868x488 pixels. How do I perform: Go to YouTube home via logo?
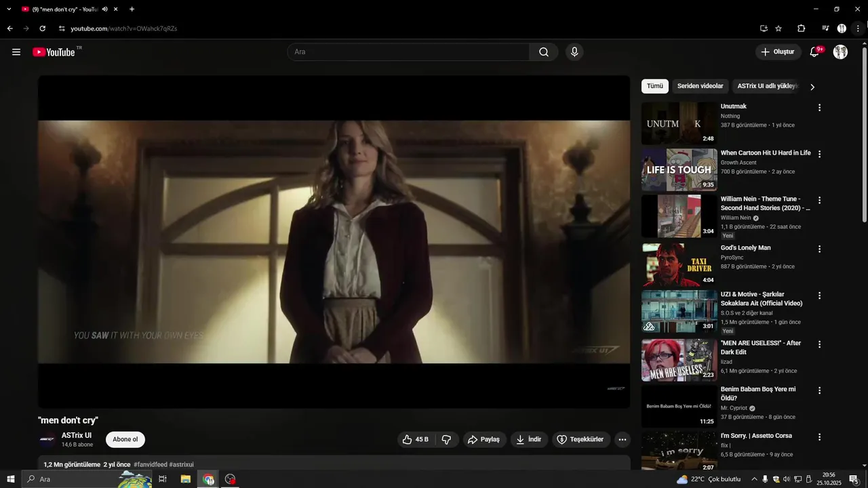pos(54,52)
